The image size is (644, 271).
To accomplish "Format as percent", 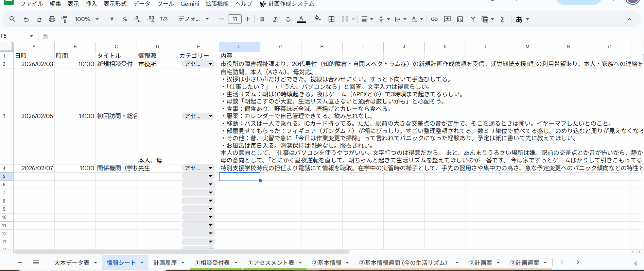I will pyautogui.click(x=125, y=19).
